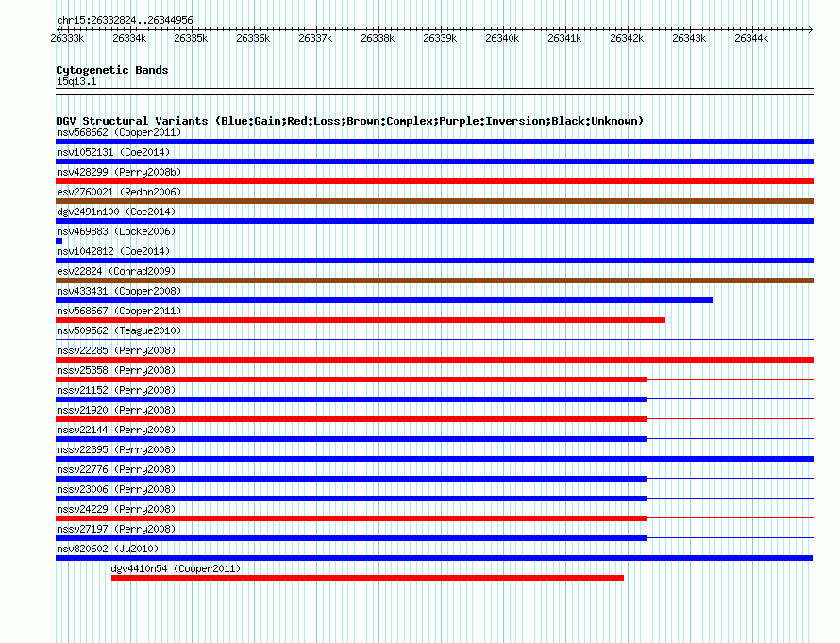Screen dimensions: 840x643
Task: Open the dgv4410n54 (Cooper2011) variant label
Action: [176, 568]
